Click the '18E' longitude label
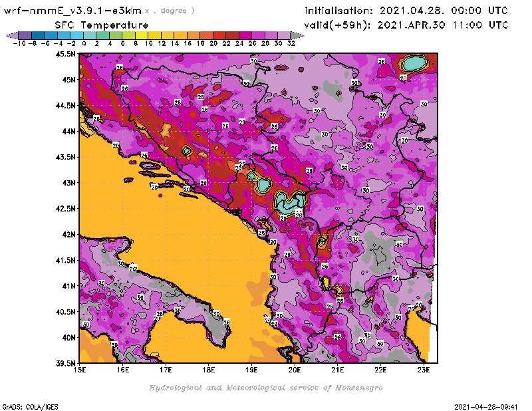The width and height of the screenshot is (532, 411). pos(209,370)
